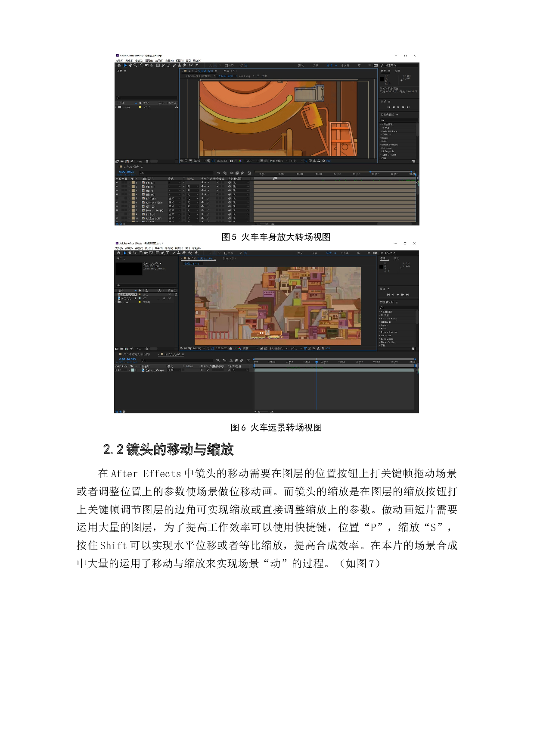534x756 pixels.
Task: Jump to last frame in Figure 5 preview panel
Action: coord(408,107)
